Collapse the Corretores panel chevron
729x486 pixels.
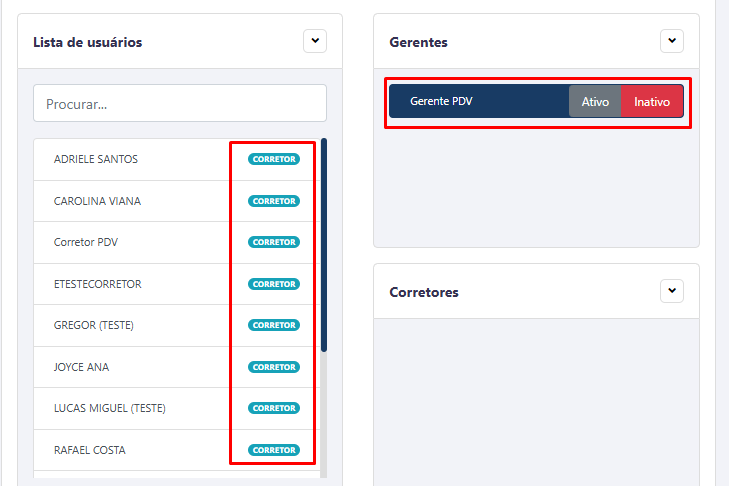coord(672,291)
